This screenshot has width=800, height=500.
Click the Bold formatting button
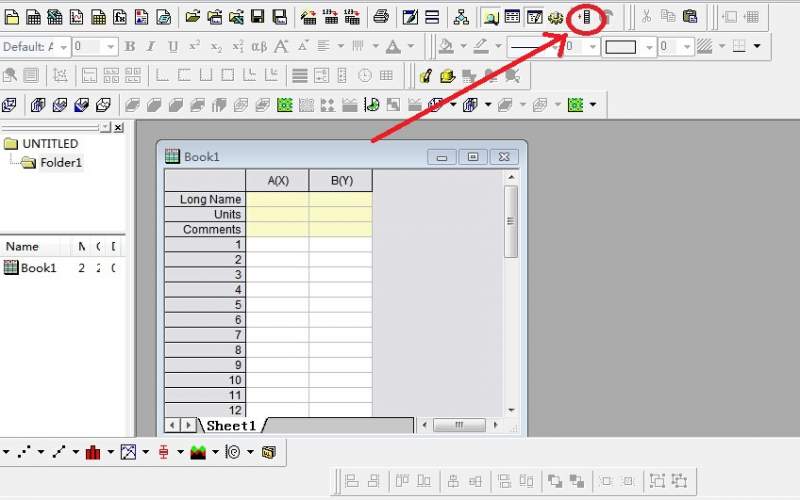click(x=130, y=47)
